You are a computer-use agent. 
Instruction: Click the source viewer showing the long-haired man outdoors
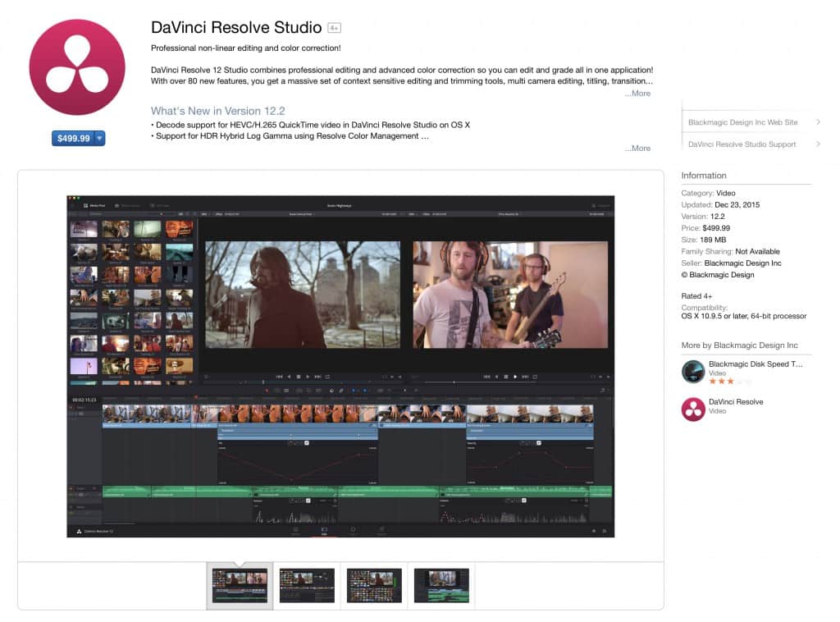coord(303,295)
